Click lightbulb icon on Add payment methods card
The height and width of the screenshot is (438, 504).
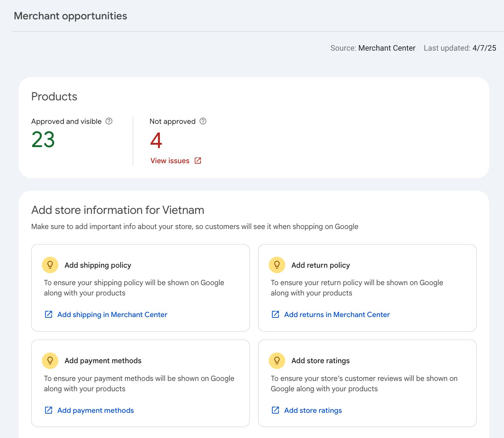point(50,360)
